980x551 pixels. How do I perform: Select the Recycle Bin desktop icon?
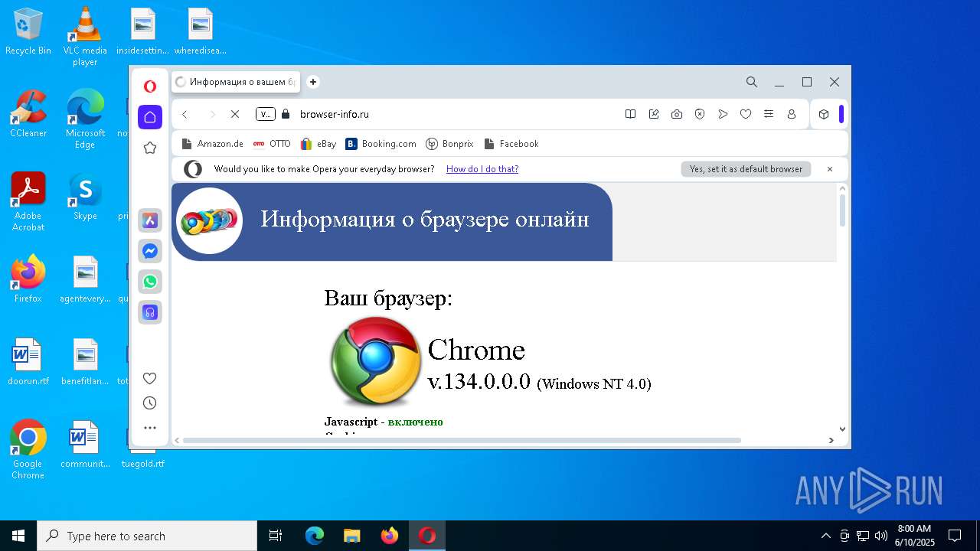pyautogui.click(x=28, y=32)
